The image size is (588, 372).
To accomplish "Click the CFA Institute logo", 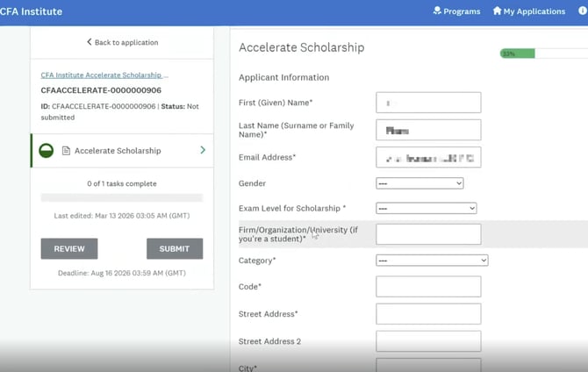I will click(32, 11).
